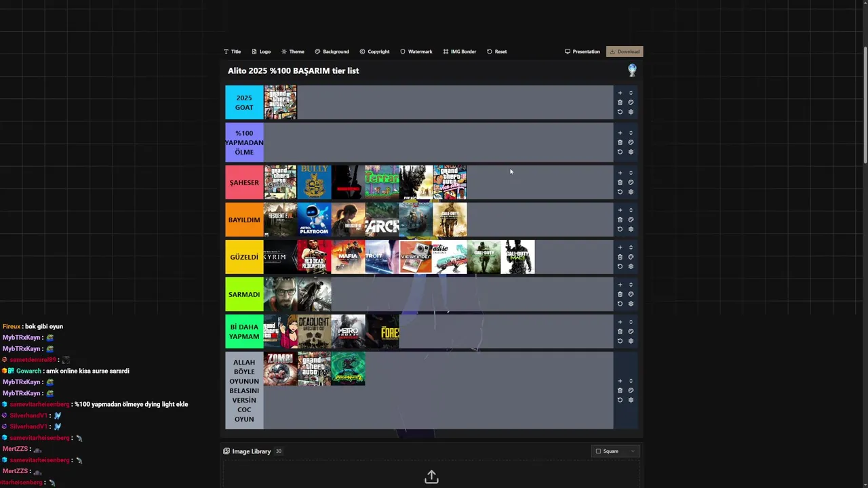Add an item to %100 YAPMADAN ÖLME row

tap(620, 133)
